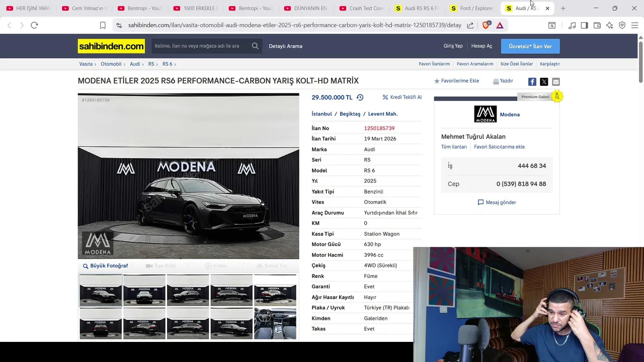This screenshot has height=362, width=644.
Task: Reload the page
Action: [x=34, y=25]
